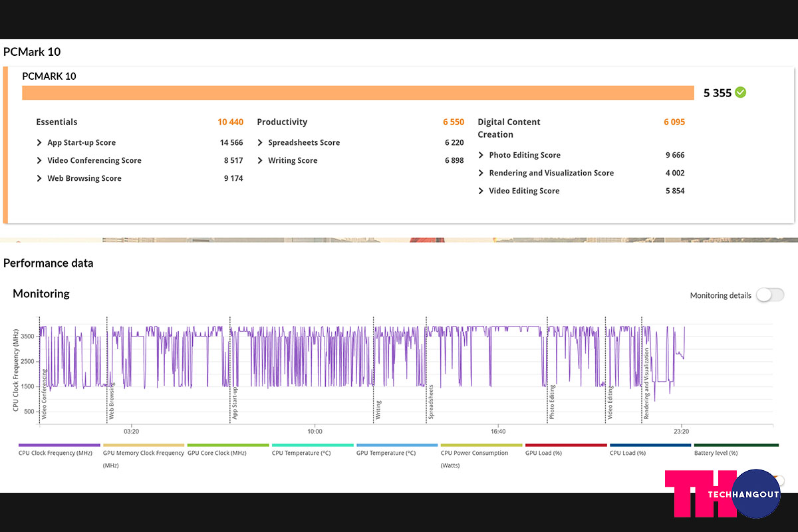Click the CPU Clock Frequency axis title
Screen dimensions: 798x532
click(15, 370)
